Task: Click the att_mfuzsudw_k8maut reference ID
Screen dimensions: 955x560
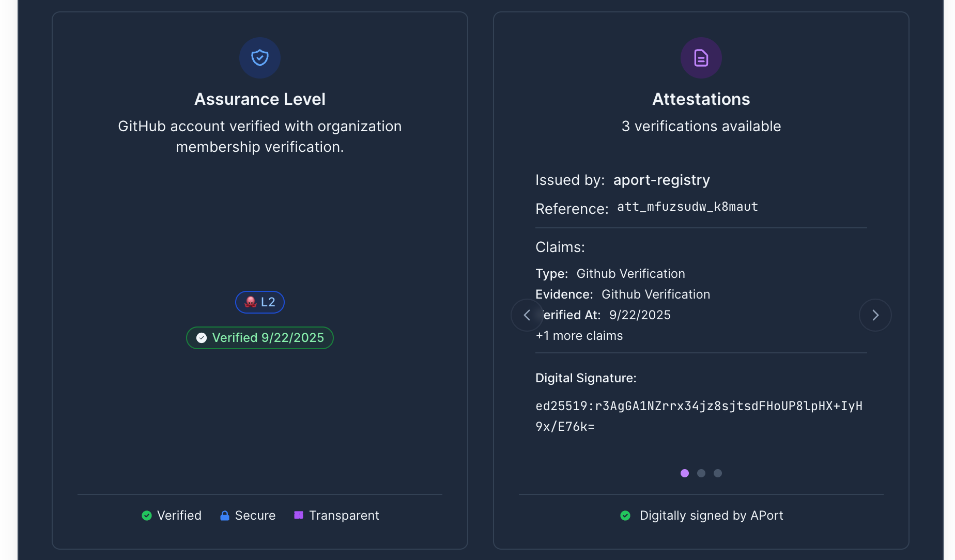Action: tap(687, 207)
